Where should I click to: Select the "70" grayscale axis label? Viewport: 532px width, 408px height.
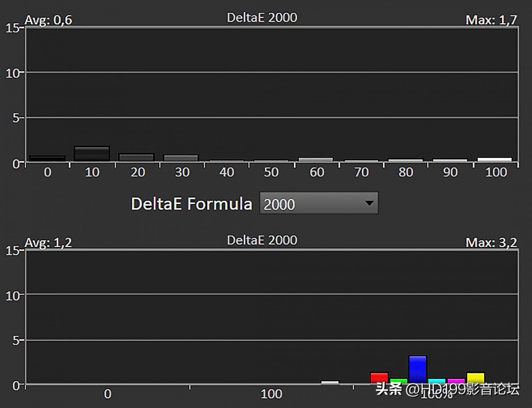tap(361, 172)
